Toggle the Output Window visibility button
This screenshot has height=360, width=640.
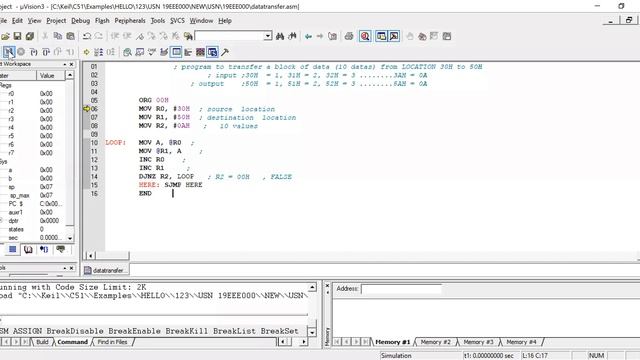[394, 36]
